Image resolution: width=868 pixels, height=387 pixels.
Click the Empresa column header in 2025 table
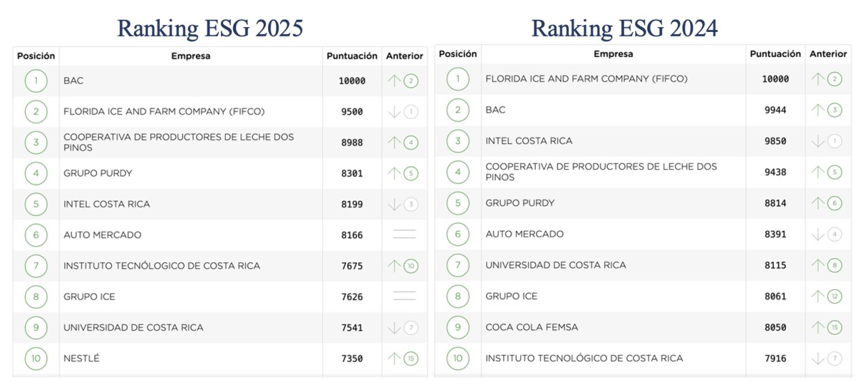point(191,56)
